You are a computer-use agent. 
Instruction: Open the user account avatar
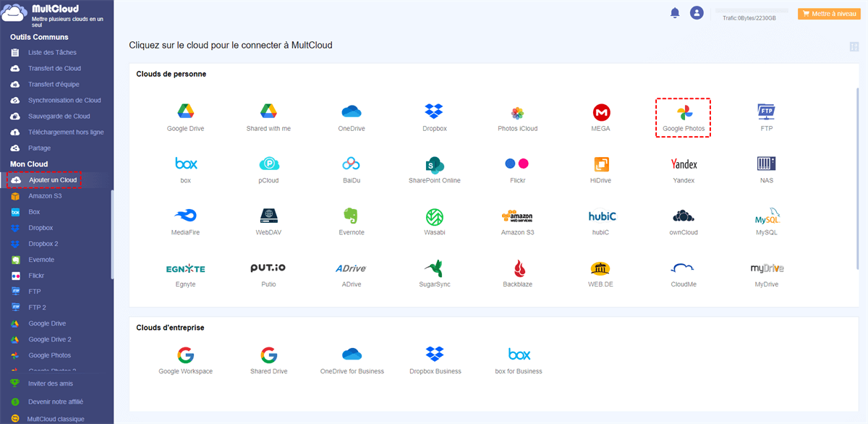coord(697,13)
